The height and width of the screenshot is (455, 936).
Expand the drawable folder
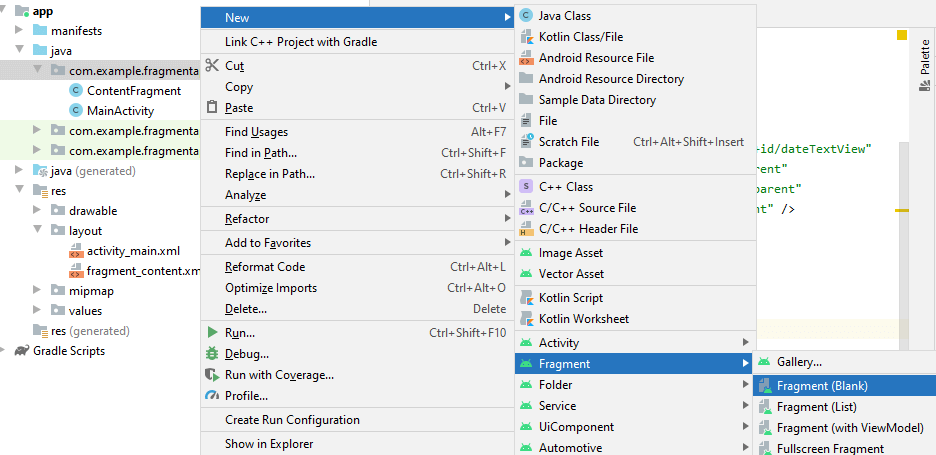coord(37,211)
